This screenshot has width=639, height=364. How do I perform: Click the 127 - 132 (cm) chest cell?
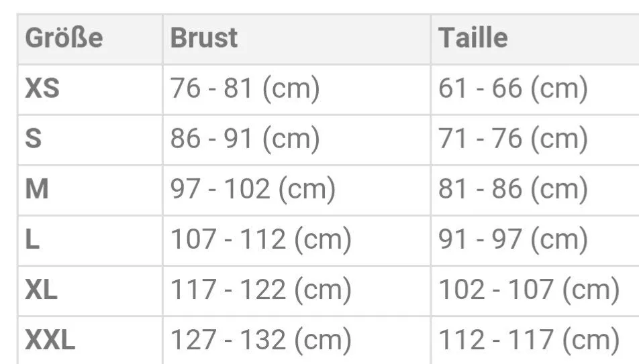297,341
